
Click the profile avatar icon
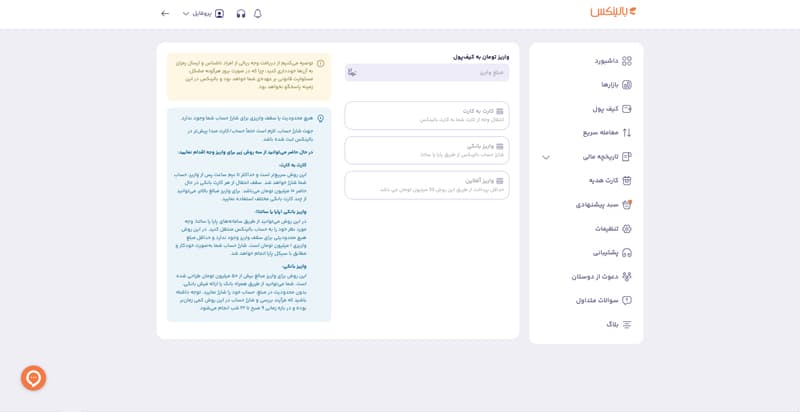219,14
